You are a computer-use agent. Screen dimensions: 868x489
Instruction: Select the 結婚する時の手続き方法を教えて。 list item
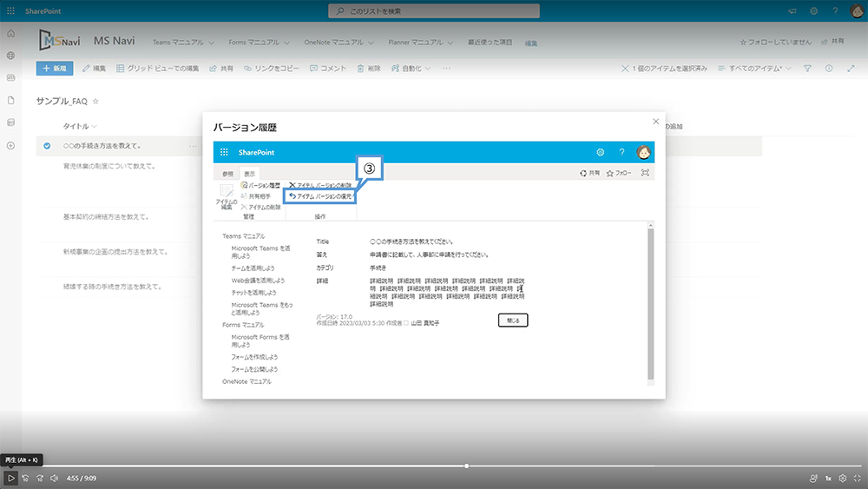[112, 287]
